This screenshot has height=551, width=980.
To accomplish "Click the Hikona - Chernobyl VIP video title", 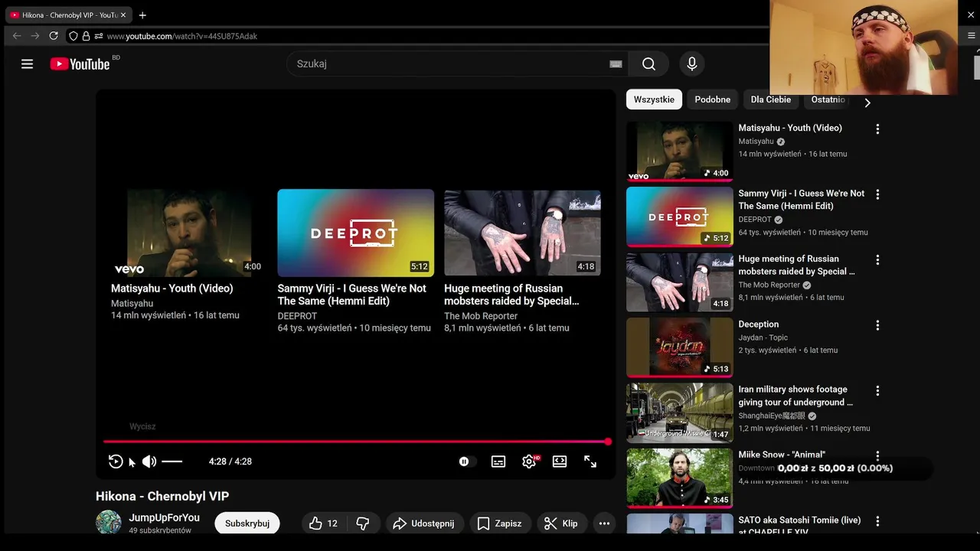I will (162, 496).
